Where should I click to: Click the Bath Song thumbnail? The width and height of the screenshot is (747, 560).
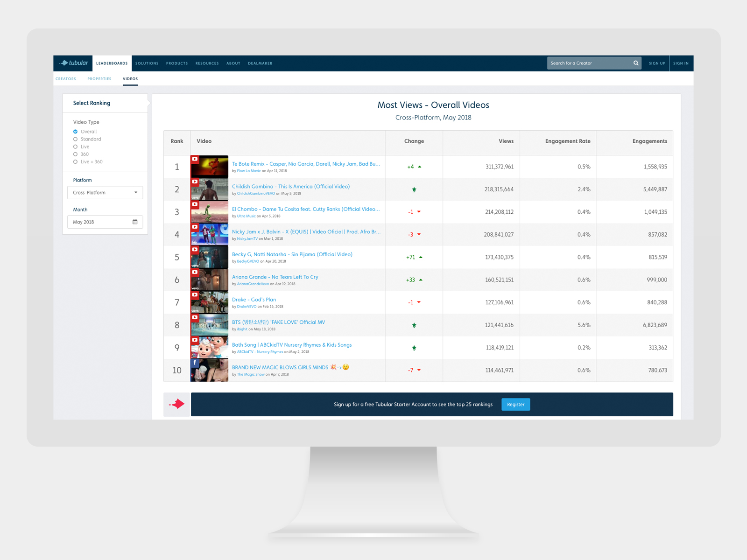[210, 348]
